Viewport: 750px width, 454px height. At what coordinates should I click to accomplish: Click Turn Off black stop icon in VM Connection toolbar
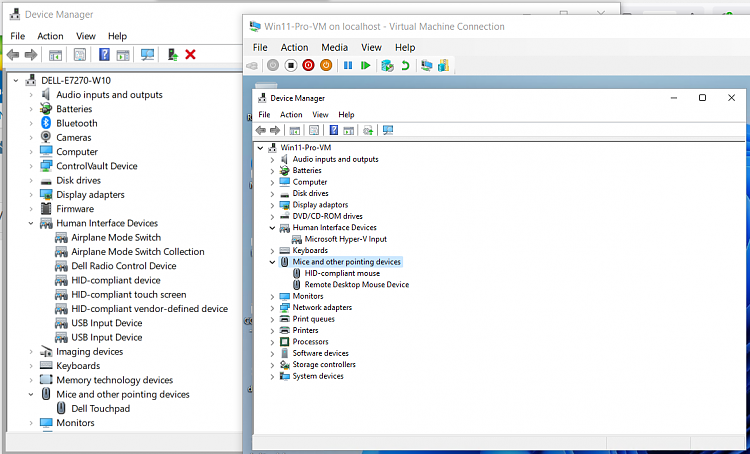pyautogui.click(x=290, y=65)
